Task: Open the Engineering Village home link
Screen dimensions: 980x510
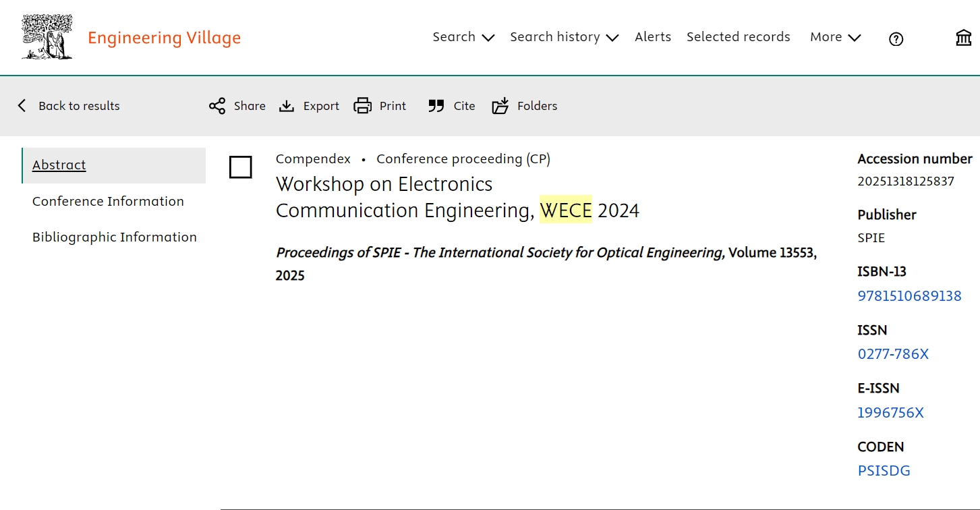Action: point(164,38)
